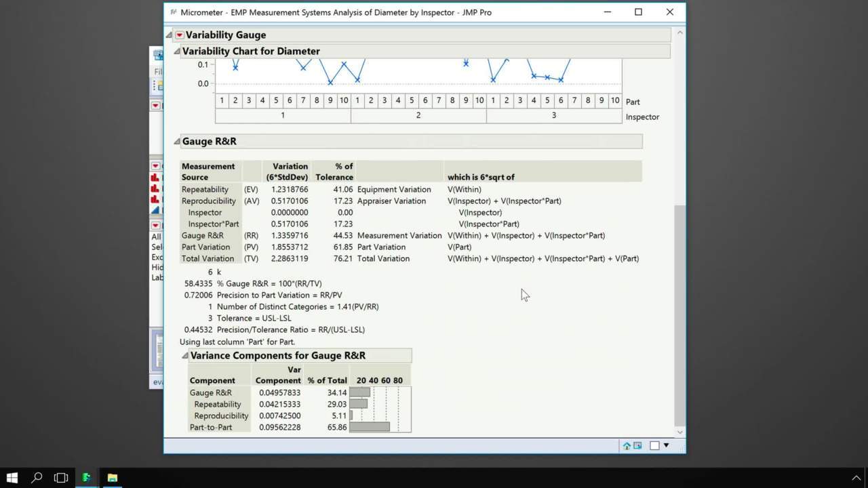Click the JMP Home Window icon
This screenshot has height=488, width=868.
point(627,446)
